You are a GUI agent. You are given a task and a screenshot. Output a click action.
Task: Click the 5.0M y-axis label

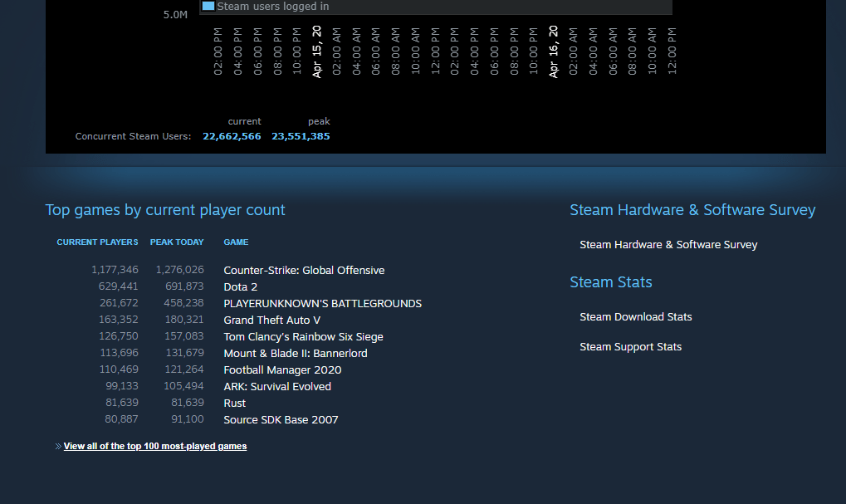175,15
